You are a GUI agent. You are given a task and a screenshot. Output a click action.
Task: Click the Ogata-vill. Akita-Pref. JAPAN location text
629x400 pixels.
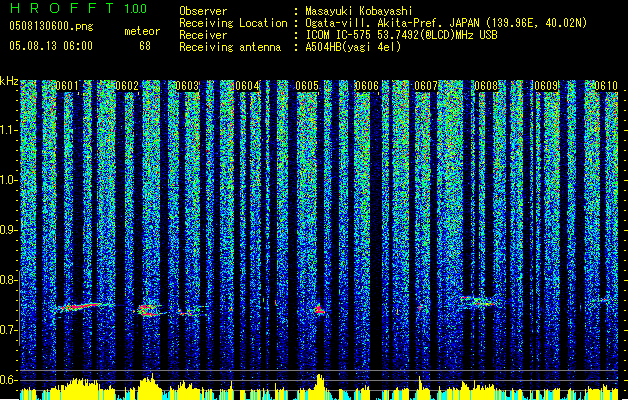click(x=446, y=23)
